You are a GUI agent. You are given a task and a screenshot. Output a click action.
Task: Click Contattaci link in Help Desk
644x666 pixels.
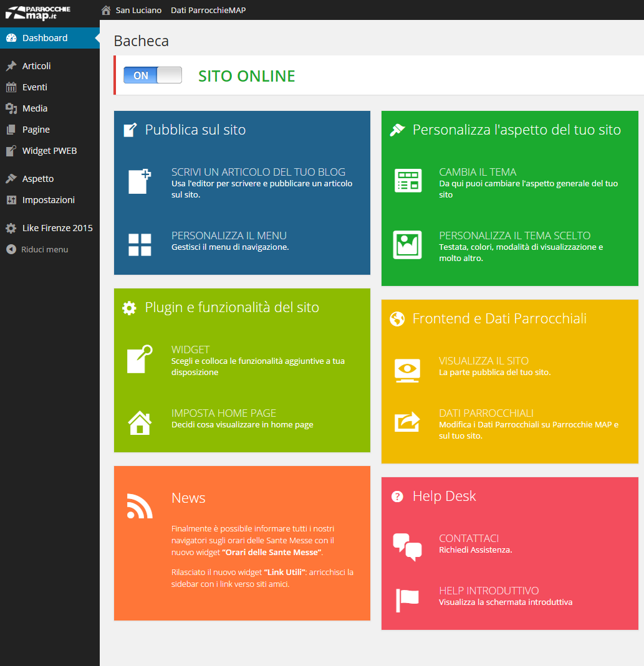[x=468, y=538]
